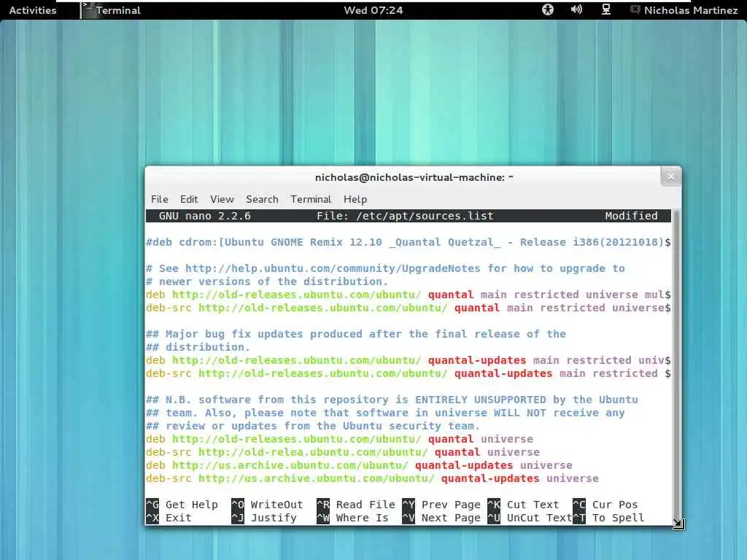Click the Modified status in nano header

tap(631, 216)
